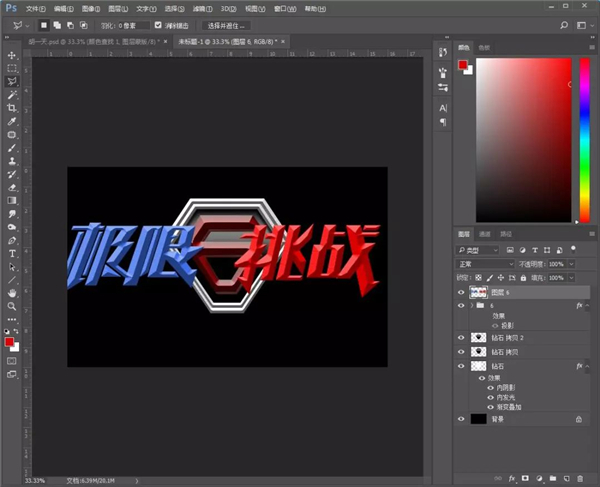Screen dimensions: 600x487
Task: Select the Pen tool
Action: pos(12,240)
